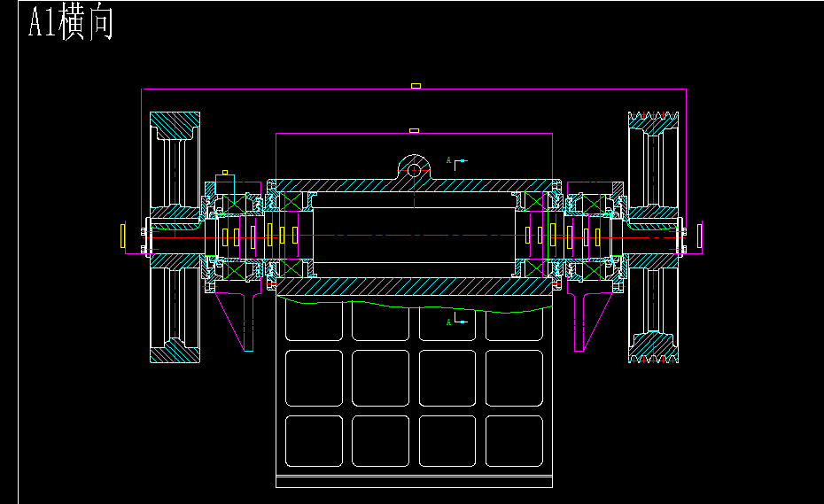Select the grooved bottom rim of the right pulley
The height and width of the screenshot is (504, 824).
pos(653,348)
